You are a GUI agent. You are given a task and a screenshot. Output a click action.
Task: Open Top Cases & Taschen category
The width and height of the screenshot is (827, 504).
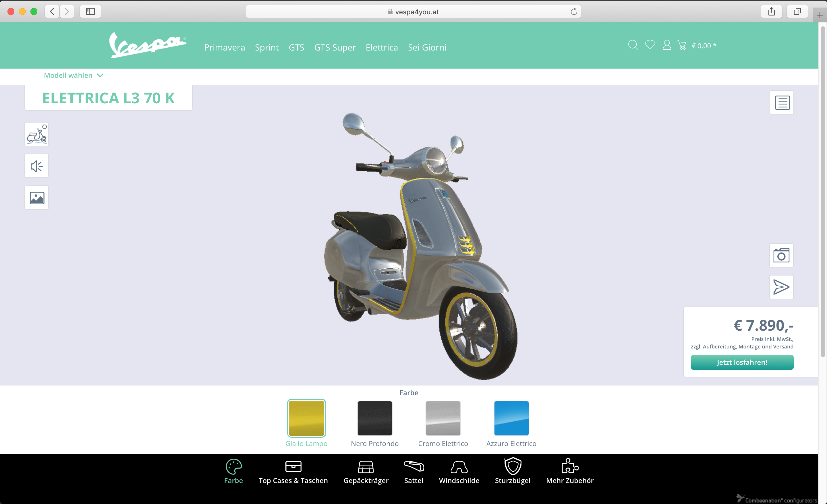tap(293, 472)
